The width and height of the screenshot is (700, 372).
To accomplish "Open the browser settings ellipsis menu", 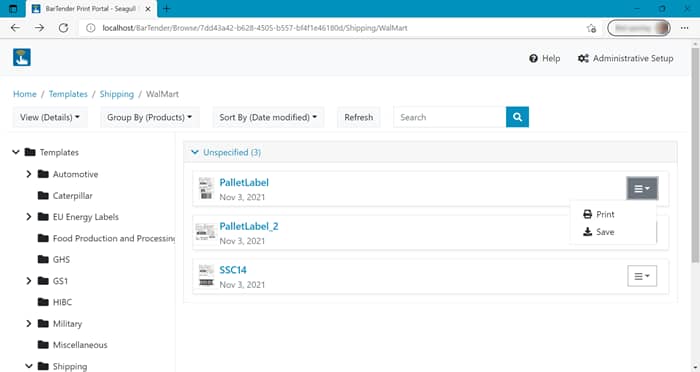I will [684, 28].
